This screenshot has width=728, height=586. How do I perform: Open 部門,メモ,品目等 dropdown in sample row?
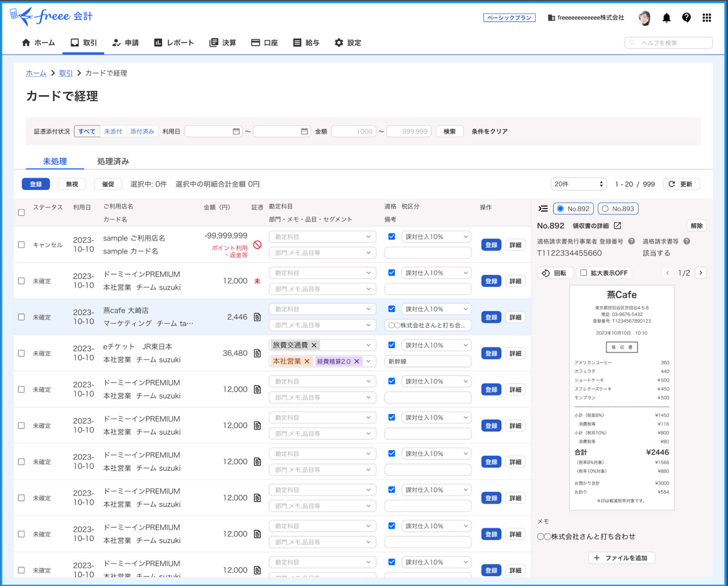click(323, 253)
